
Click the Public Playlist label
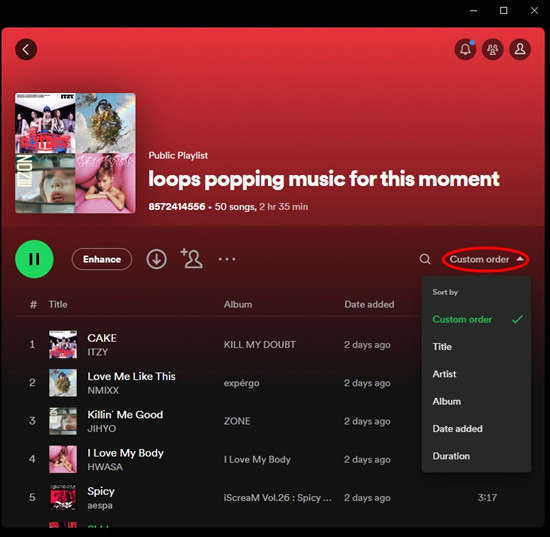coord(178,155)
